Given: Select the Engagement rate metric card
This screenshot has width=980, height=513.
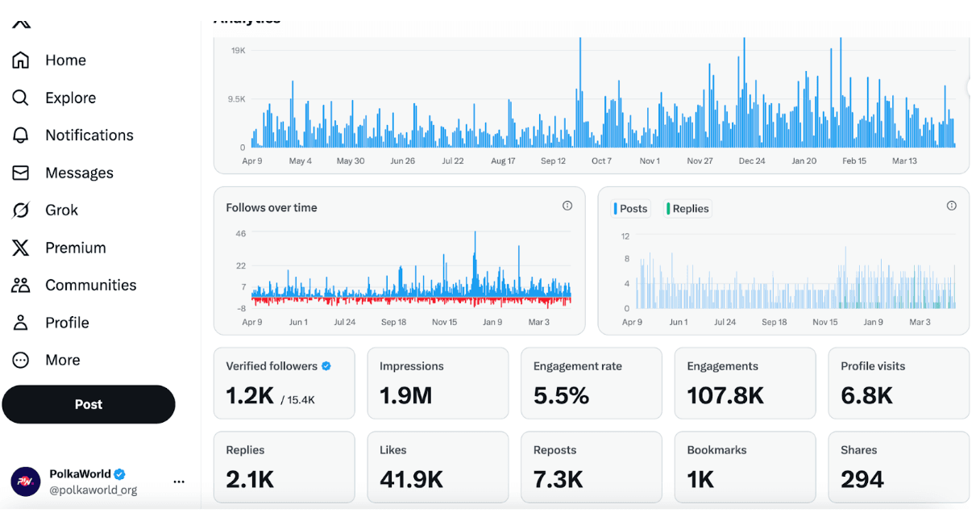Looking at the screenshot, I should (x=591, y=383).
